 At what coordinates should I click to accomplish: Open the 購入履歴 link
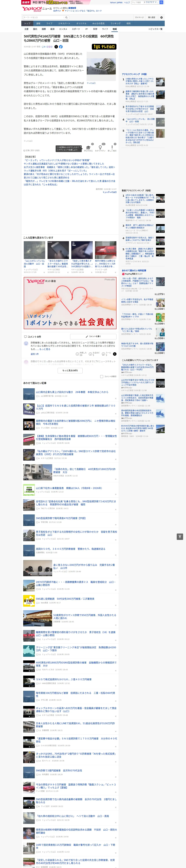(x=152, y=18)
